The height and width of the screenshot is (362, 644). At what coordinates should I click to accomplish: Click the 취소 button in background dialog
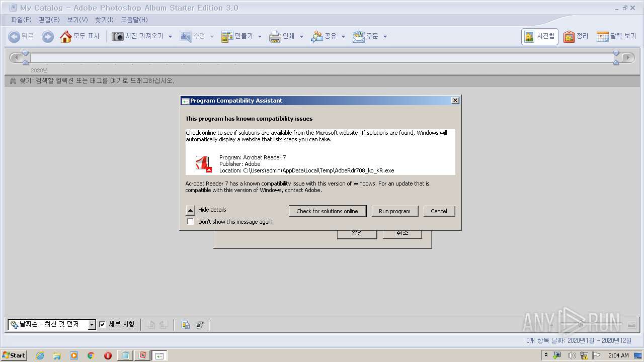pos(402,234)
